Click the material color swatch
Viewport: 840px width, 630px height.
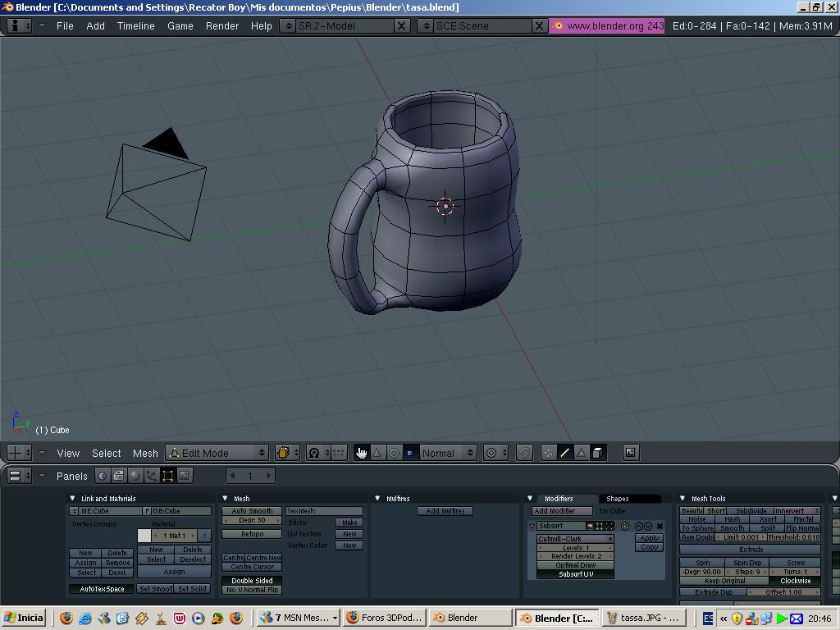(144, 535)
